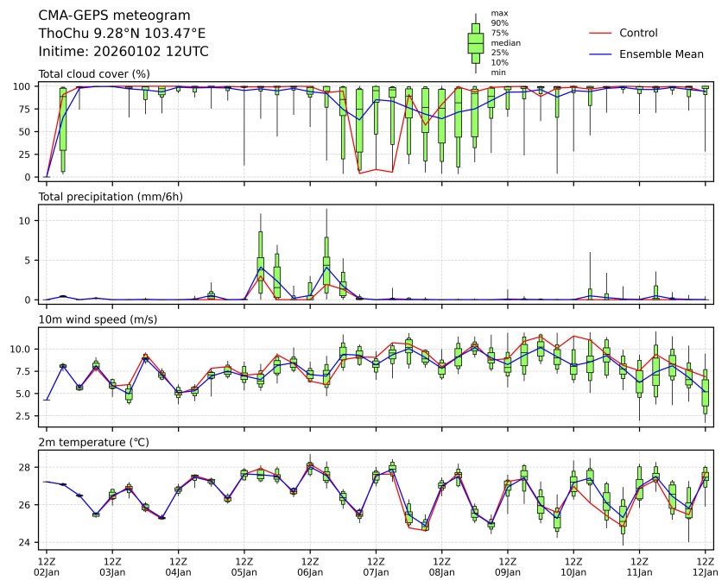Select the 12Z 12Jan x-axis label
The image size is (728, 587).
tap(706, 566)
